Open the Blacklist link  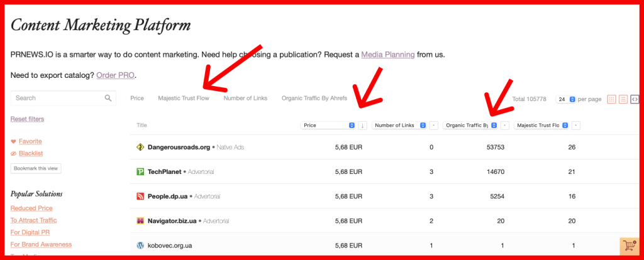point(31,153)
